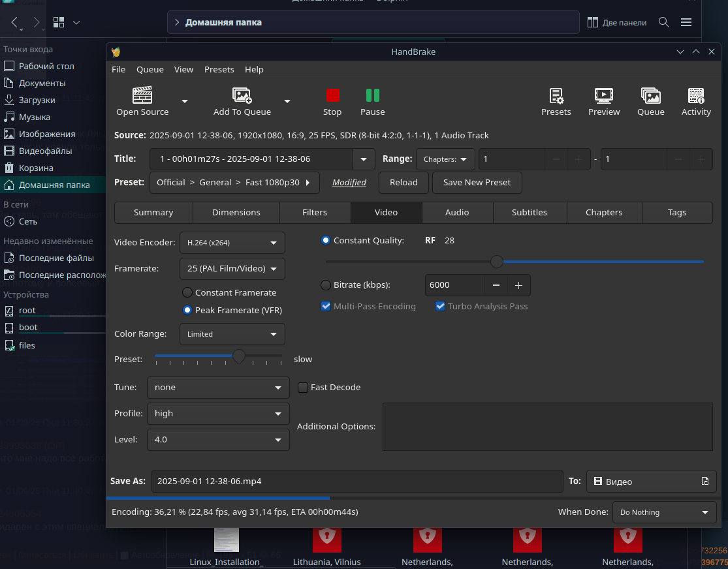Open the Range Chapters dropdown

pyautogui.click(x=445, y=159)
